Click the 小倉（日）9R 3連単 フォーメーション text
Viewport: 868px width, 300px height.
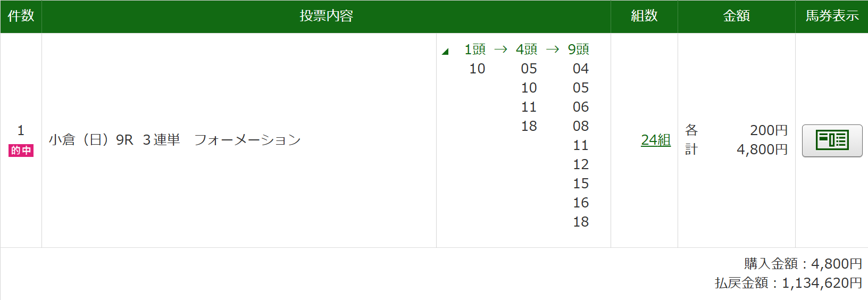[174, 140]
